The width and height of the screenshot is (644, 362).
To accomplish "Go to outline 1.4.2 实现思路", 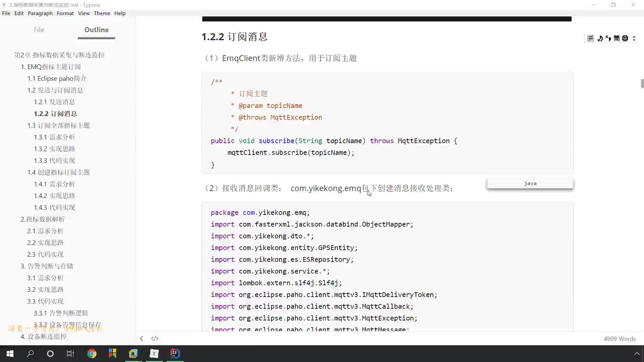I will pos(54,196).
